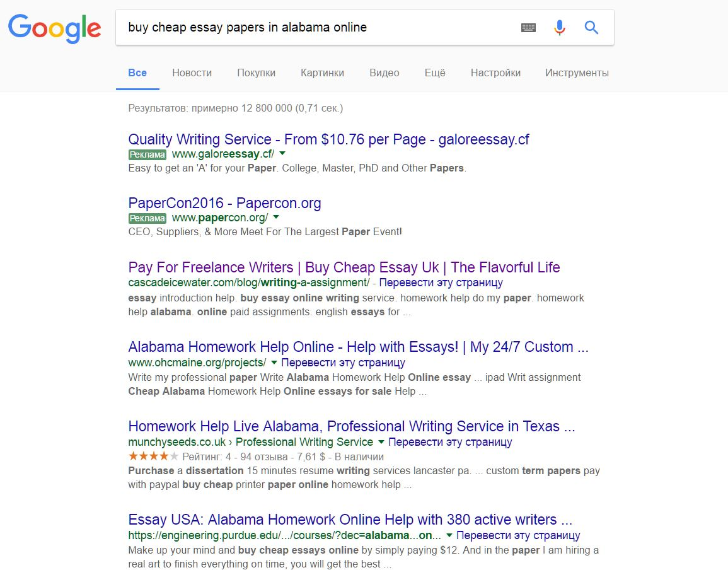Viewport: 728px width, 570px height.
Task: Switch to the Новости tab
Action: click(192, 73)
